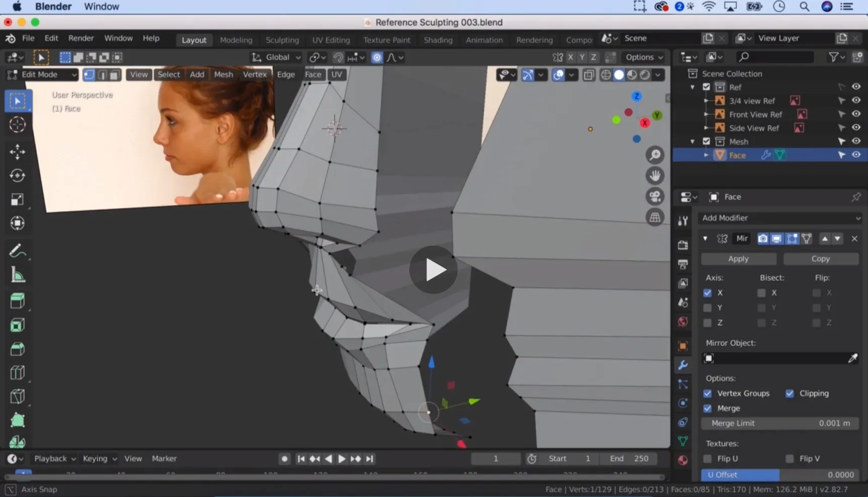This screenshot has width=868, height=497.
Task: Select the Rotate tool
Action: click(x=17, y=176)
